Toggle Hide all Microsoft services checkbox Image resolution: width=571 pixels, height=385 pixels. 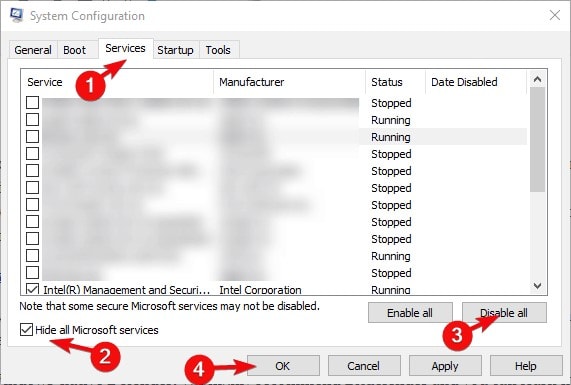26,330
